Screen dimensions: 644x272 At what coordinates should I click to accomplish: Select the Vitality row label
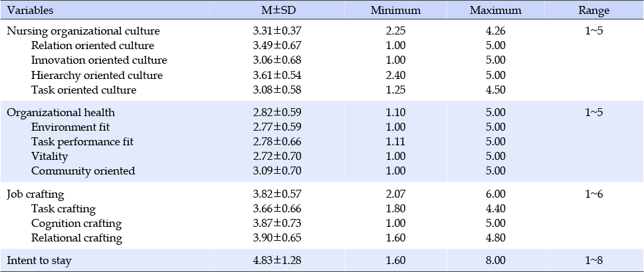[49, 157]
